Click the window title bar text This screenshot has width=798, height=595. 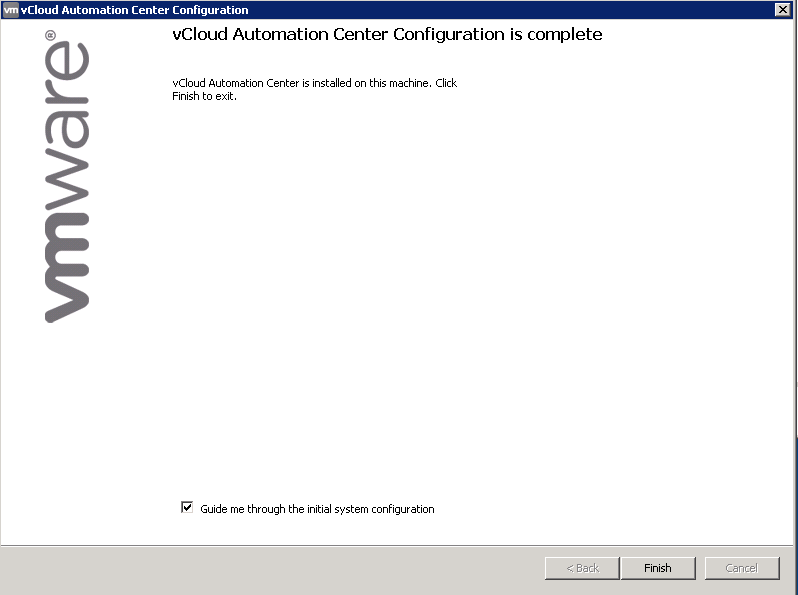135,10
